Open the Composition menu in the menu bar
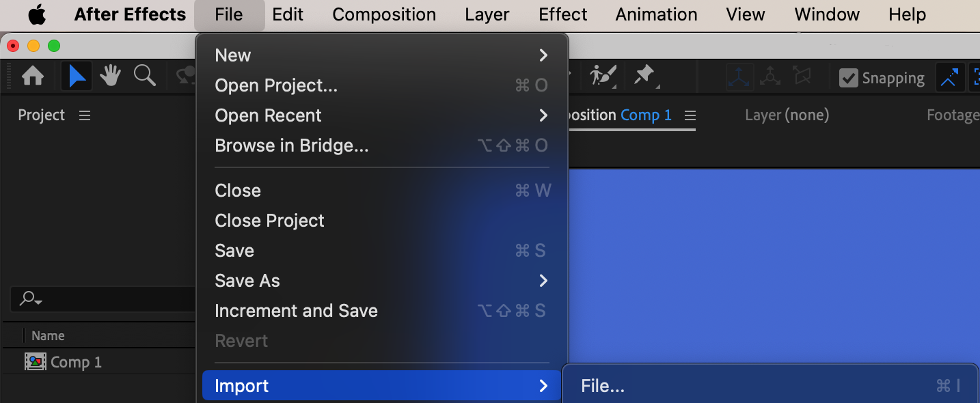Screen dimensions: 980x403 [x=384, y=14]
